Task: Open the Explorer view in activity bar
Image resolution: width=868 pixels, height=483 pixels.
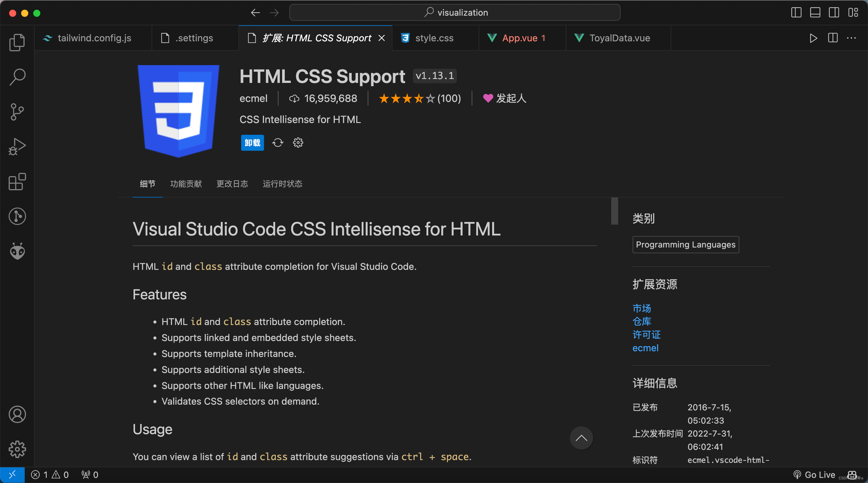Action: pos(17,42)
